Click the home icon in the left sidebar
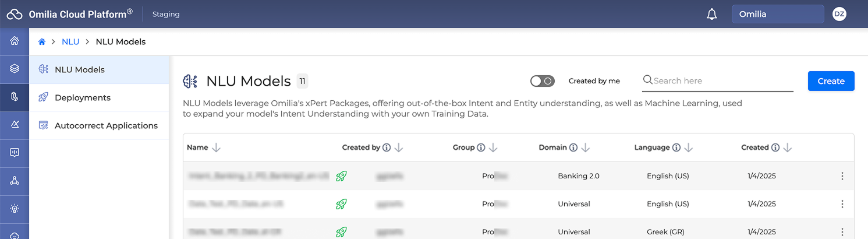This screenshot has width=868, height=239. [x=15, y=41]
